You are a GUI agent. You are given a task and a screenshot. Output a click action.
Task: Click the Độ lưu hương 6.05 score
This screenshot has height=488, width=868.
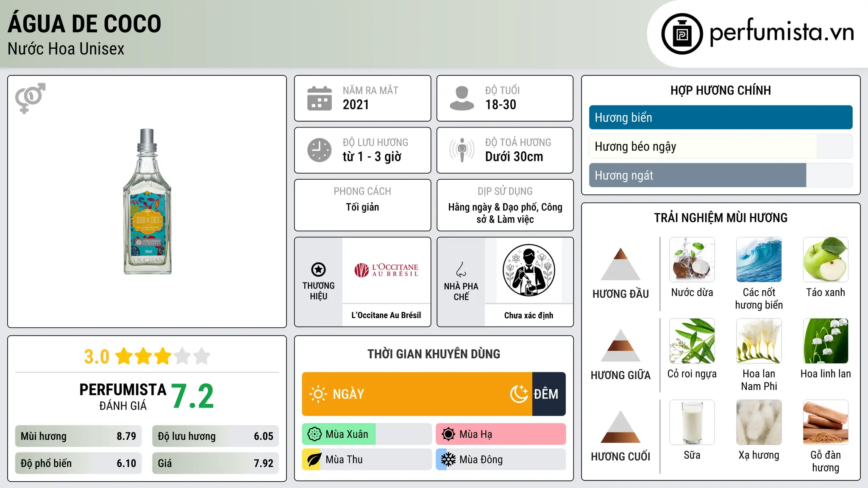(215, 436)
